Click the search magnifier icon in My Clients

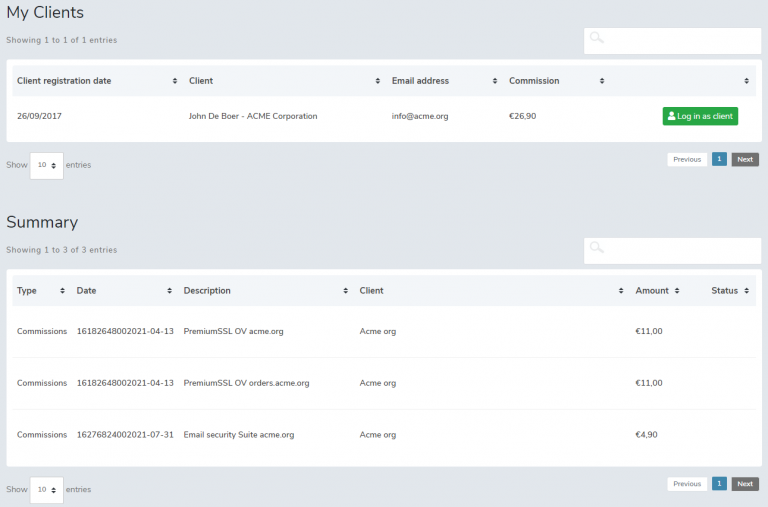597,37
